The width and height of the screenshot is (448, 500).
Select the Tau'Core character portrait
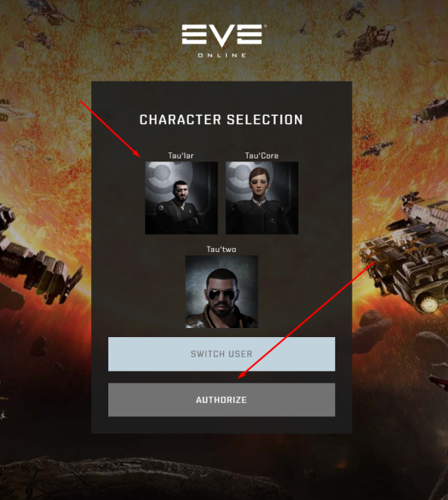[262, 198]
